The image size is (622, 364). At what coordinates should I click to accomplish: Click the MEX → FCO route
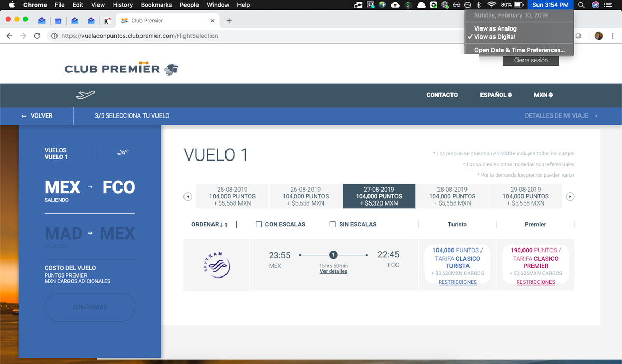click(x=90, y=187)
